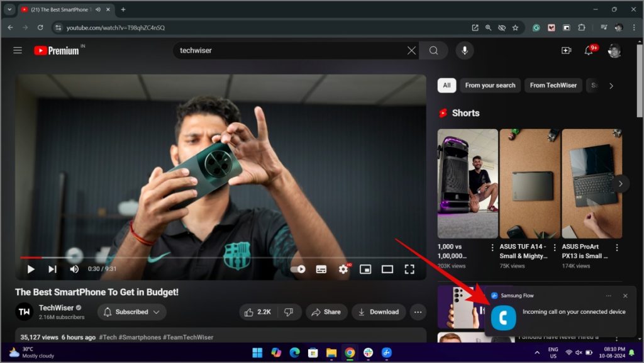This screenshot has width=644, height=363.
Task: Click the address bar URL
Action: point(116,28)
